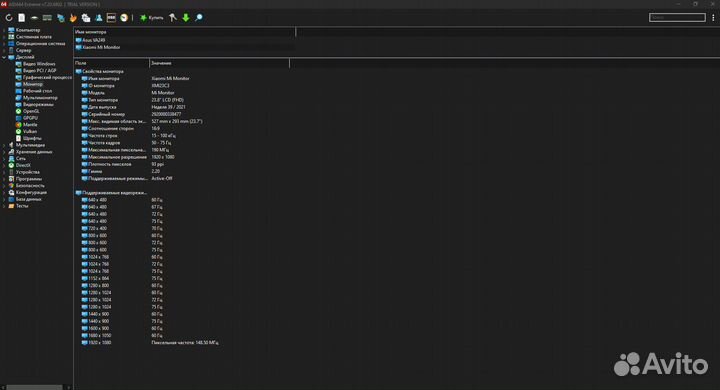Expand the Мультимедиа tree node
This screenshot has height=390, width=720.
[4, 145]
